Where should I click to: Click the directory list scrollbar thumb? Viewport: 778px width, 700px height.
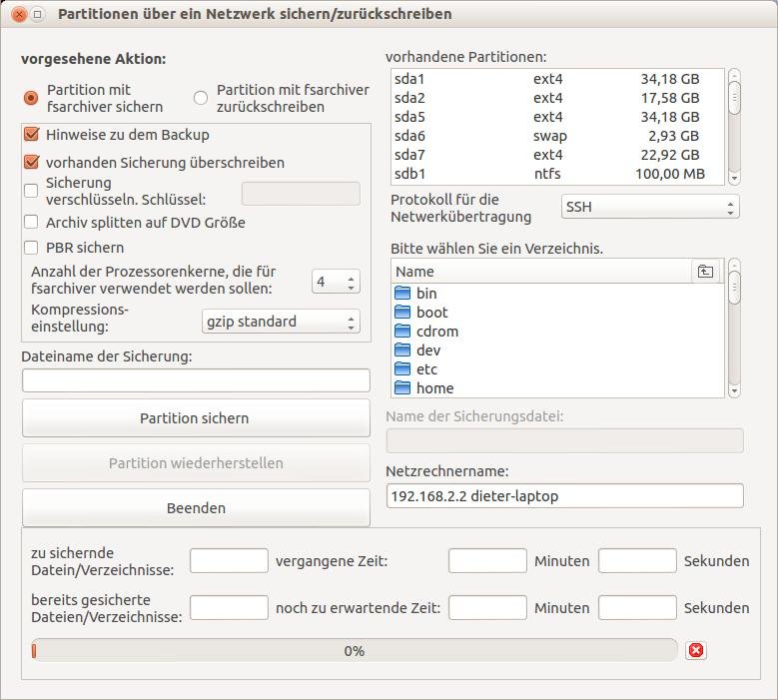734,288
